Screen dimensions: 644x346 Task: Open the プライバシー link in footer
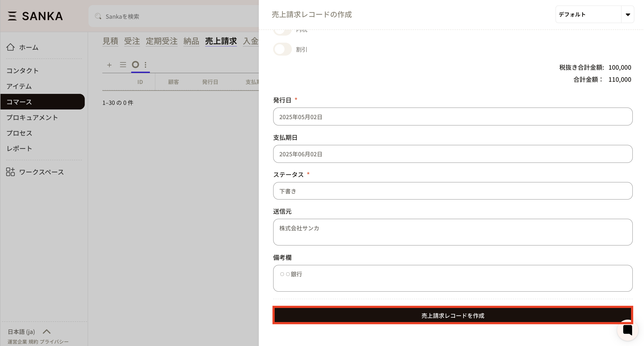click(x=54, y=342)
